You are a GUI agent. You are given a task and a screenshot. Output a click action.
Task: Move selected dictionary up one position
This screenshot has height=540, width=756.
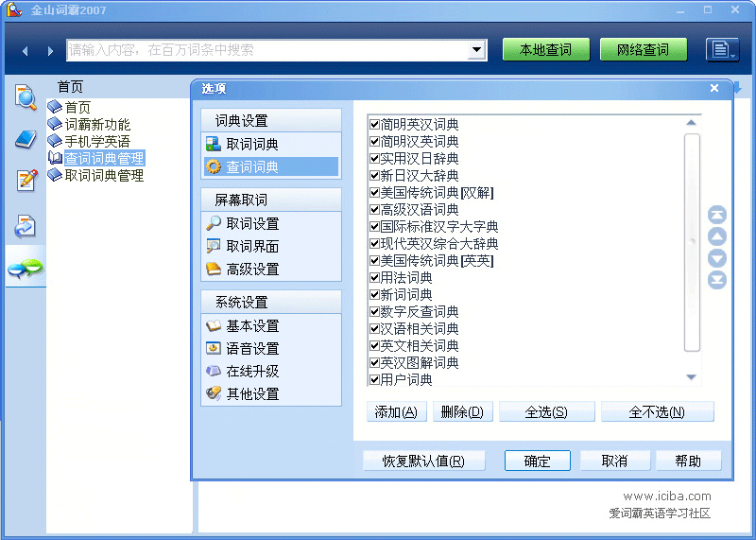click(717, 236)
